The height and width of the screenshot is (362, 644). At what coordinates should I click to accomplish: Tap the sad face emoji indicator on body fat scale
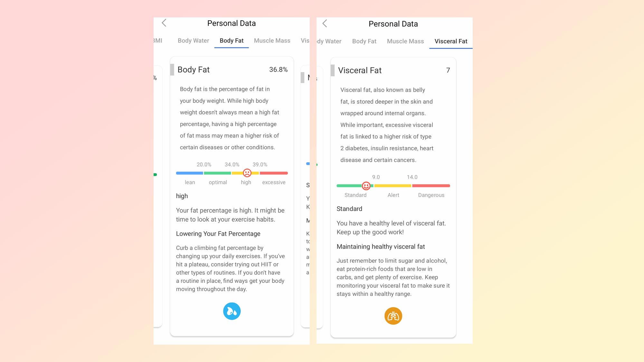coord(246,173)
